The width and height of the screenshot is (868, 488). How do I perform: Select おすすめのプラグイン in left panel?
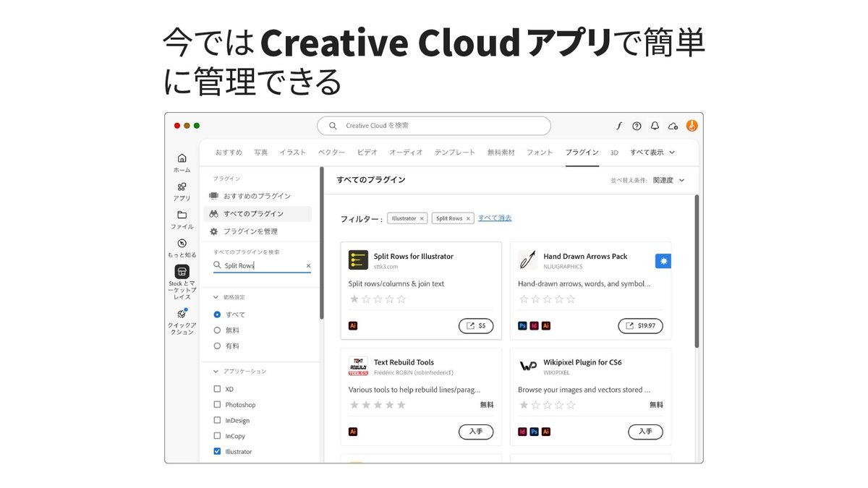coord(258,196)
